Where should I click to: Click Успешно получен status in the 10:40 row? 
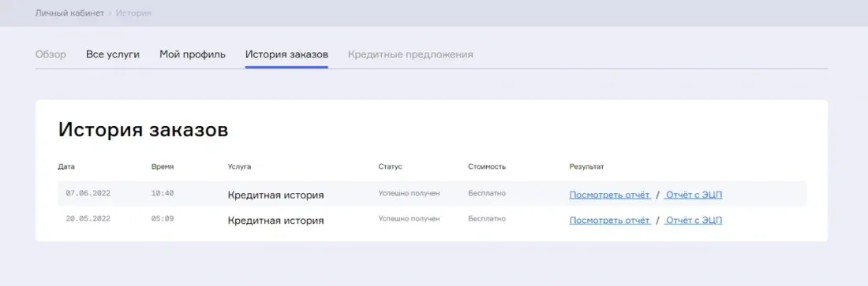[409, 194]
